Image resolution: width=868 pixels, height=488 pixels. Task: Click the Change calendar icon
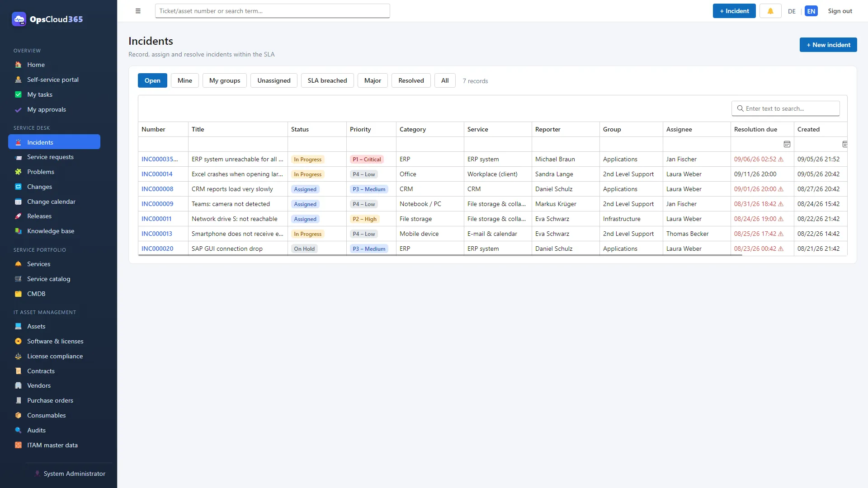pyautogui.click(x=18, y=202)
